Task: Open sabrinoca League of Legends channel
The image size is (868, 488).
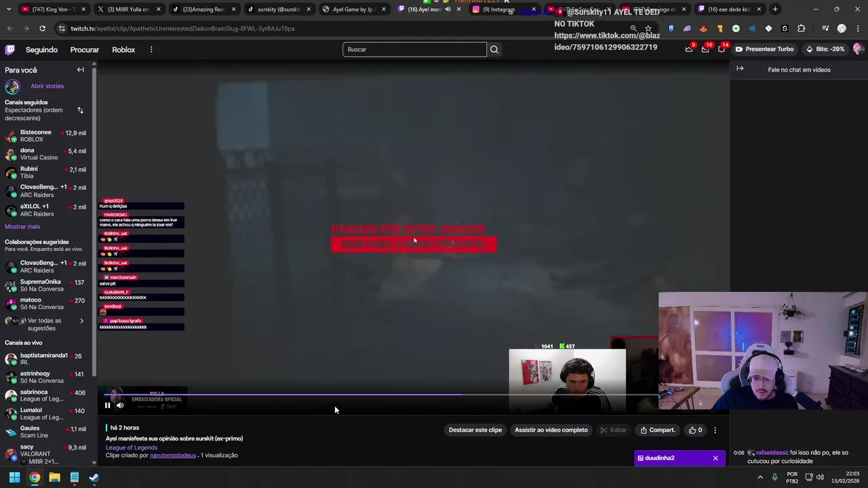Action: pos(46,396)
